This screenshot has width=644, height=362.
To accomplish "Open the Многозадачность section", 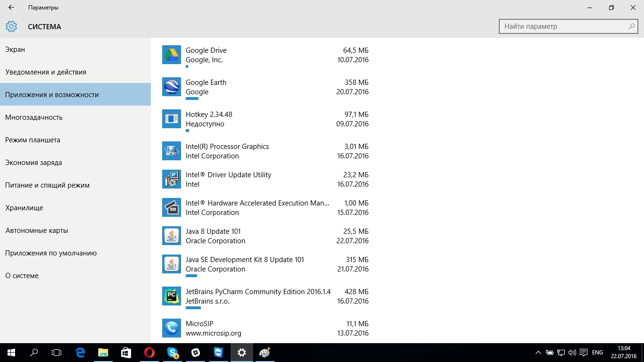I will (x=75, y=117).
